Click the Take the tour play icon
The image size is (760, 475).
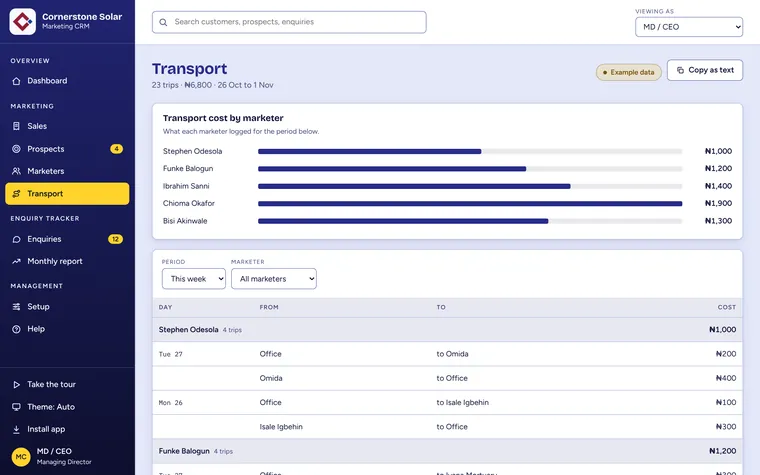click(x=16, y=384)
